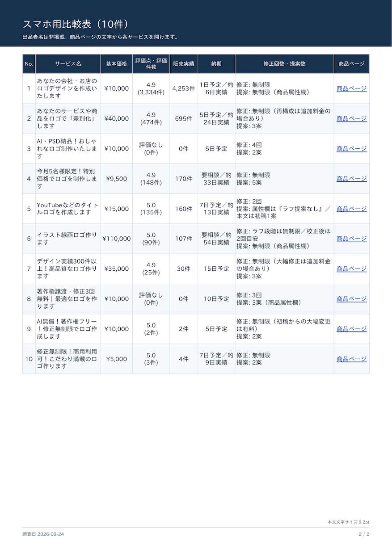The height and width of the screenshot is (554, 392).
Task: Click the サービス名 column header
Action: pyautogui.click(x=68, y=64)
